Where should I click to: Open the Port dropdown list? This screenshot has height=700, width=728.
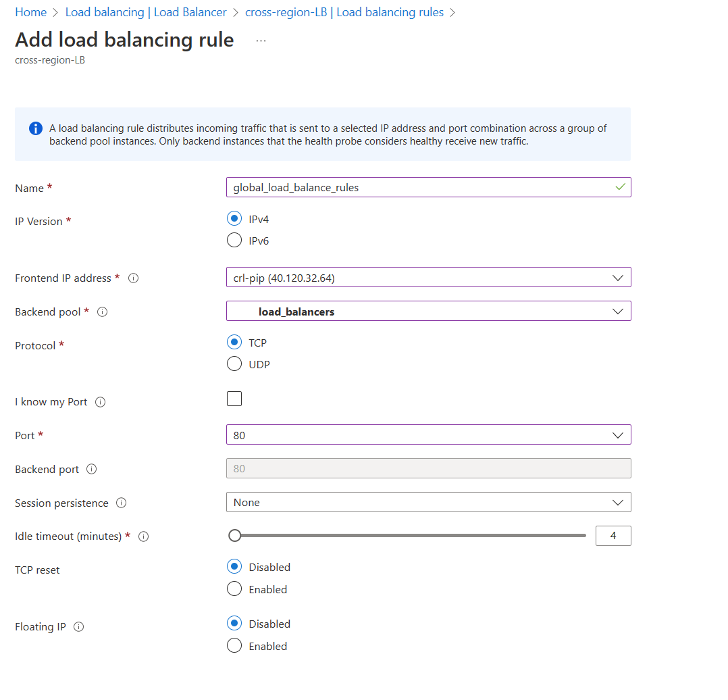pyautogui.click(x=617, y=434)
